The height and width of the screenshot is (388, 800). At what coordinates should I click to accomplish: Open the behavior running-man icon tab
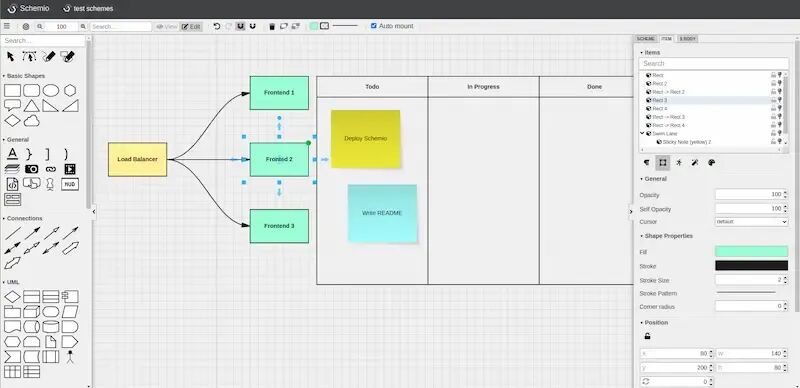[679, 162]
